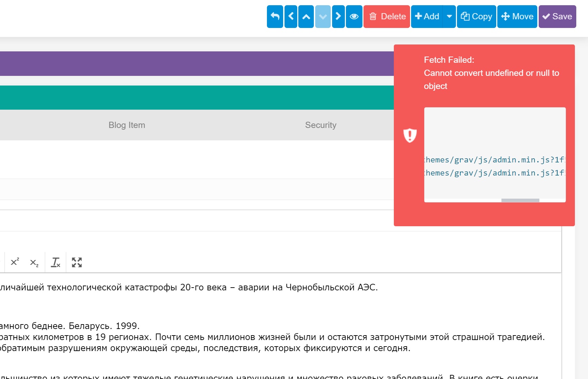Click the error stack trace scrollbar

point(520,200)
